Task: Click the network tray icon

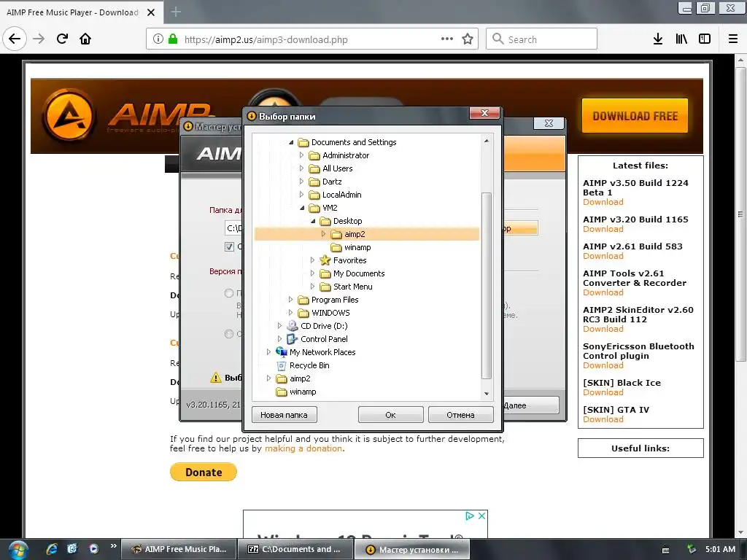Action: pos(692,550)
